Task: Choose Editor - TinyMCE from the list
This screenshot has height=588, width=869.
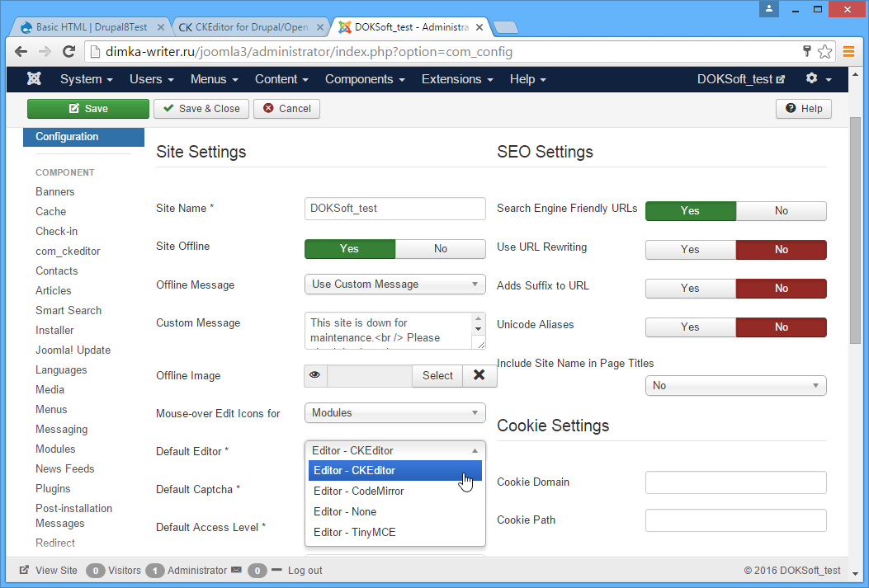Action: (354, 533)
